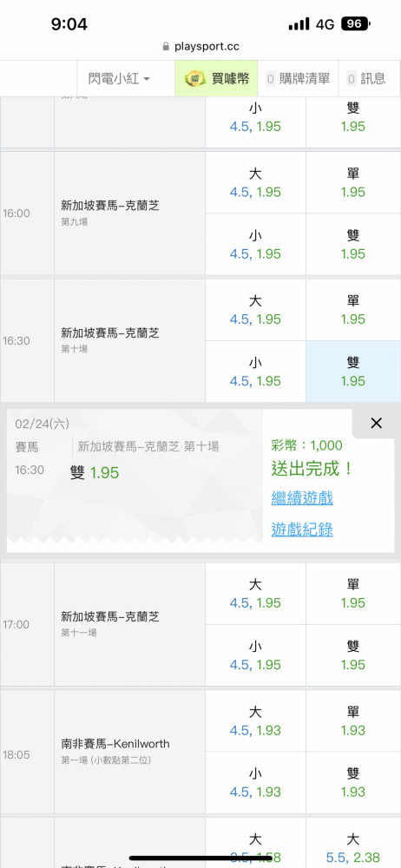401x868 pixels.
Task: Open the 閃電小紅 user dropdown
Action: 119,79
